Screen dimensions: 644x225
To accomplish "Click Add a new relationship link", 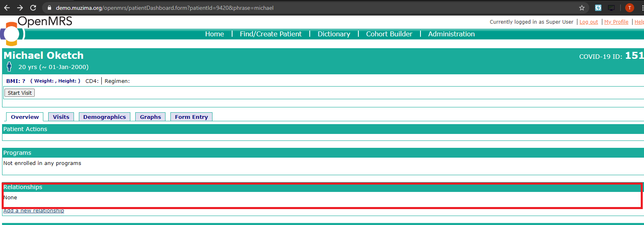I will pyautogui.click(x=34, y=211).
